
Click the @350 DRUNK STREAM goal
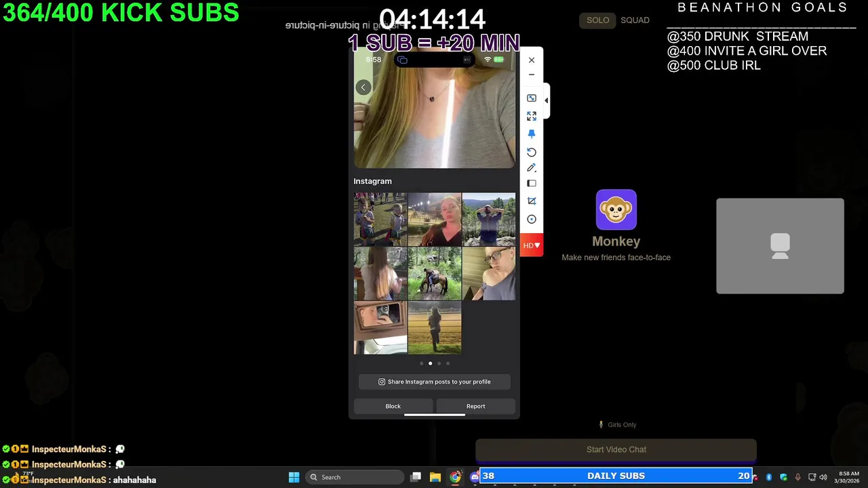(x=738, y=36)
